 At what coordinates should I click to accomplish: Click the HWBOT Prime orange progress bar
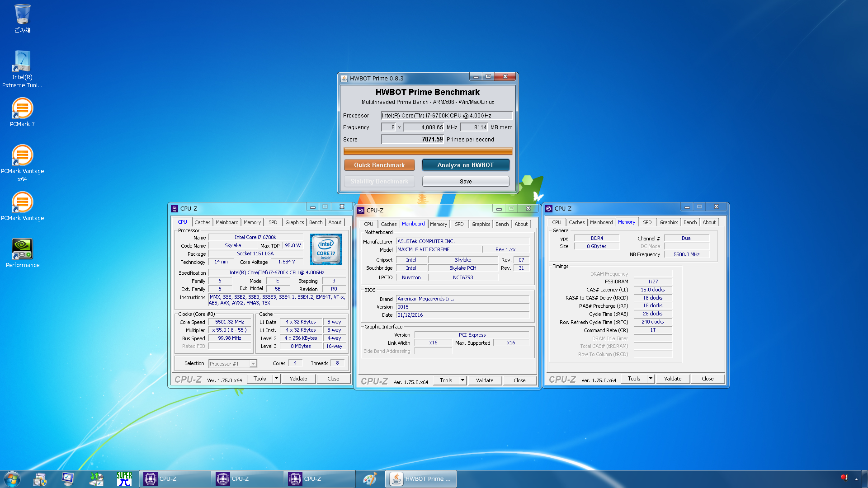tap(428, 151)
